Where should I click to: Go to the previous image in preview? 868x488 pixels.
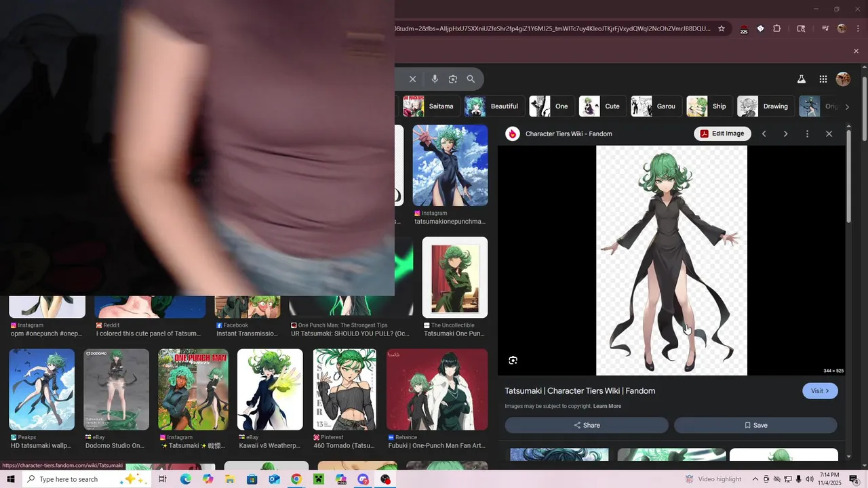[764, 134]
